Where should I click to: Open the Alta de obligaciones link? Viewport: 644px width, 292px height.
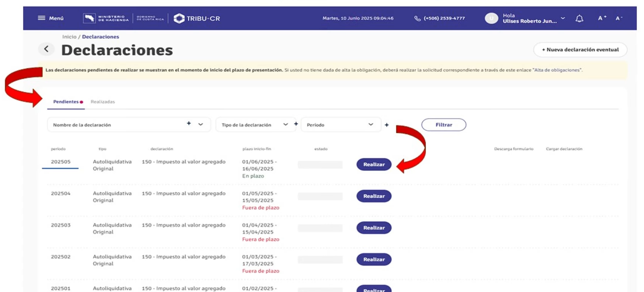coord(557,70)
